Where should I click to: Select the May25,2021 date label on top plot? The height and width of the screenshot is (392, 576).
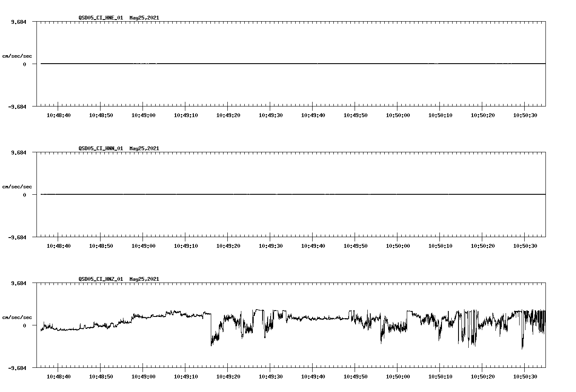(144, 18)
